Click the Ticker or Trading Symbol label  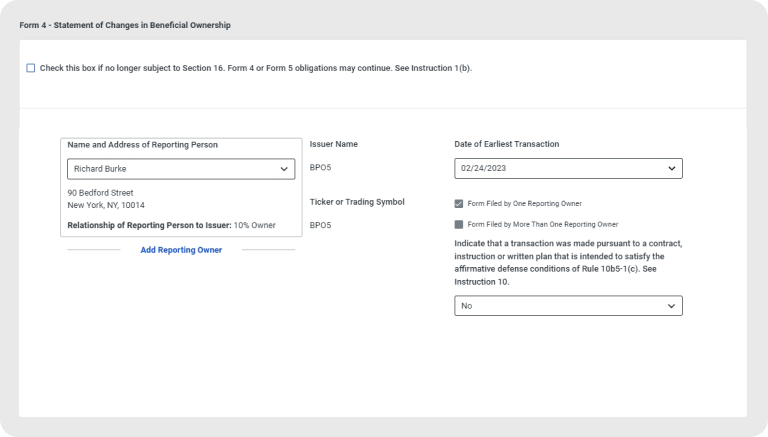click(x=357, y=202)
